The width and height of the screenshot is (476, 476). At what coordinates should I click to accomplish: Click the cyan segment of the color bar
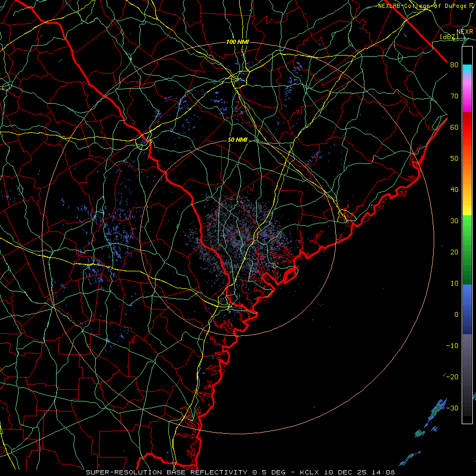click(x=467, y=70)
